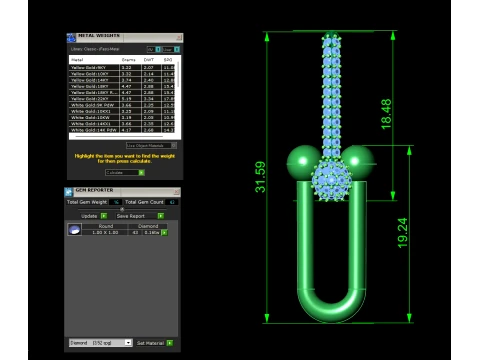480x360 pixels.
Task: Click the metal list horizontal scrollbar
Action: 119,136
